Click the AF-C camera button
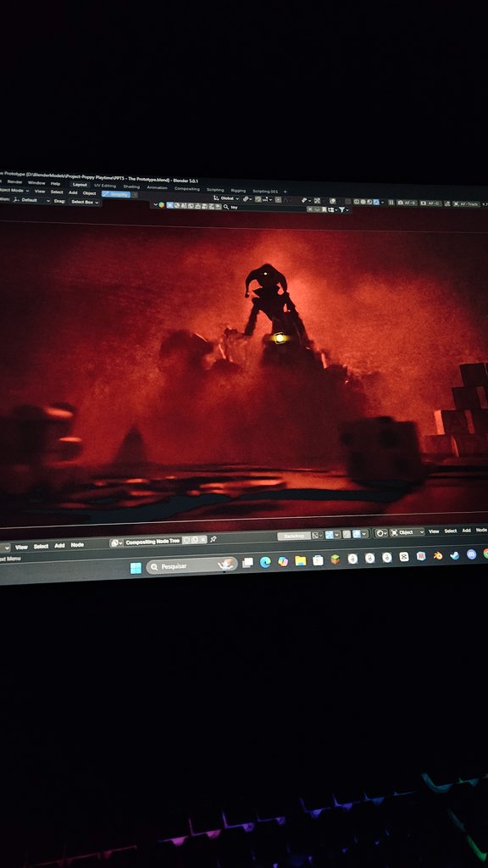The image size is (488, 868). [x=430, y=203]
